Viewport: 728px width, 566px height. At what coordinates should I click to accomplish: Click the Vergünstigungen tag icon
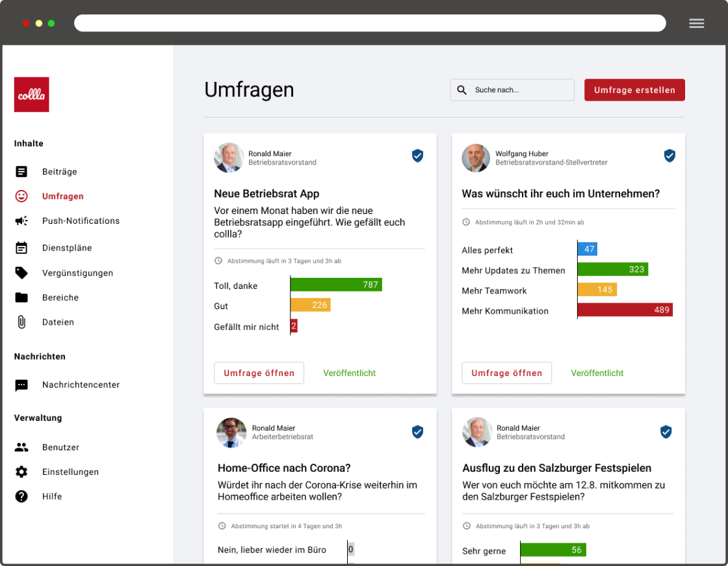(21, 273)
